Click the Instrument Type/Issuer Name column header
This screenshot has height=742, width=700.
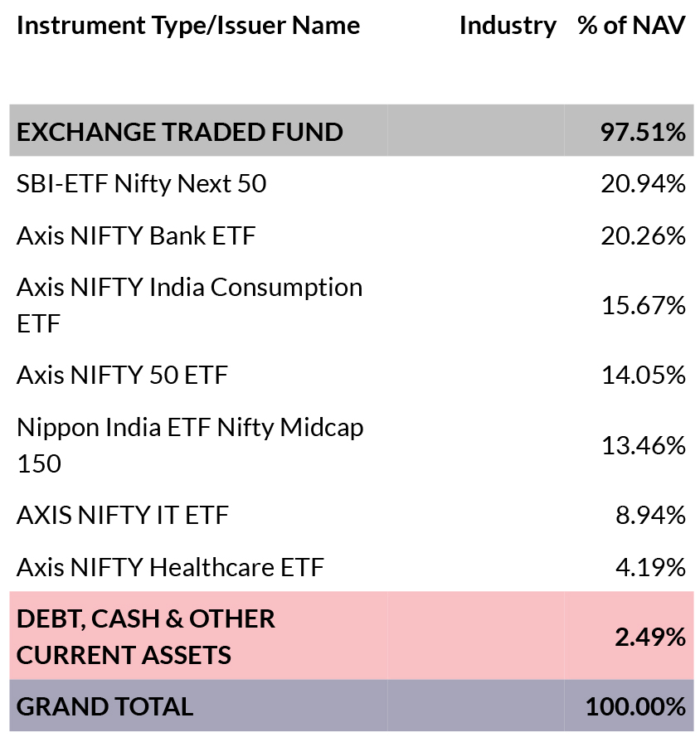click(188, 26)
